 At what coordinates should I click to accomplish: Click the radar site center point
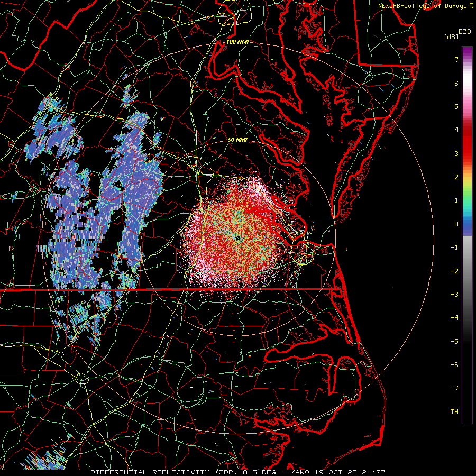[237, 238]
